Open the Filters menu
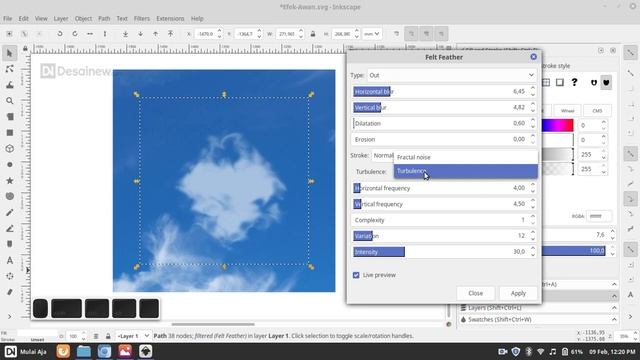The width and height of the screenshot is (640, 360). [x=142, y=19]
